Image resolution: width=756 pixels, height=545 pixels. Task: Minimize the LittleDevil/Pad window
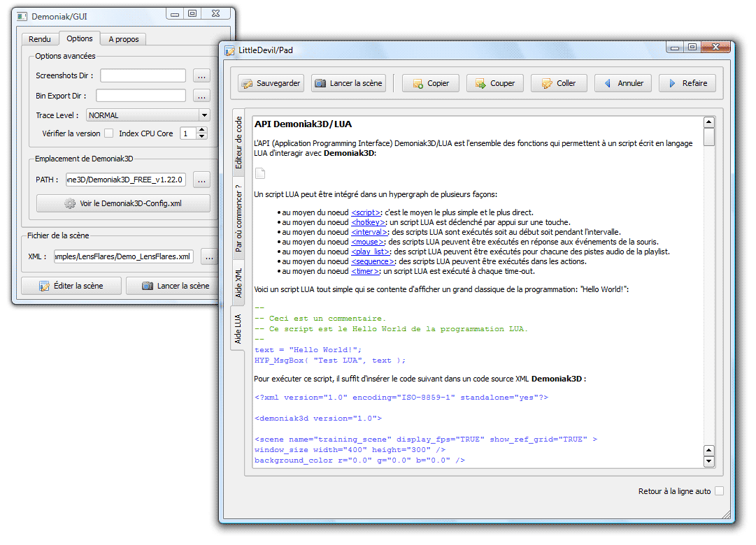coord(675,47)
